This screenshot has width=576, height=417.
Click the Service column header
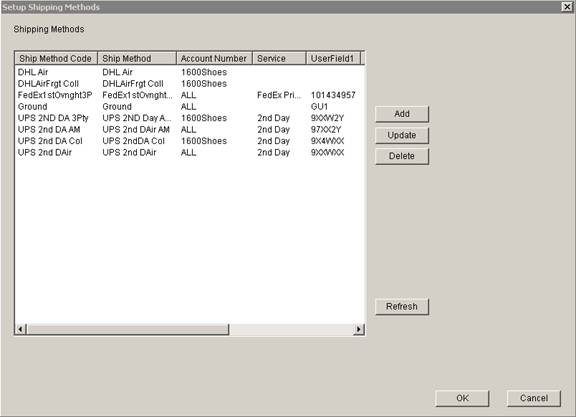pos(279,58)
